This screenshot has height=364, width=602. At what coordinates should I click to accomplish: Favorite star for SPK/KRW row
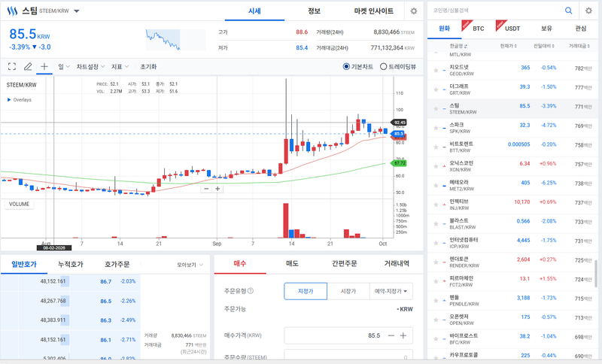tap(436, 128)
